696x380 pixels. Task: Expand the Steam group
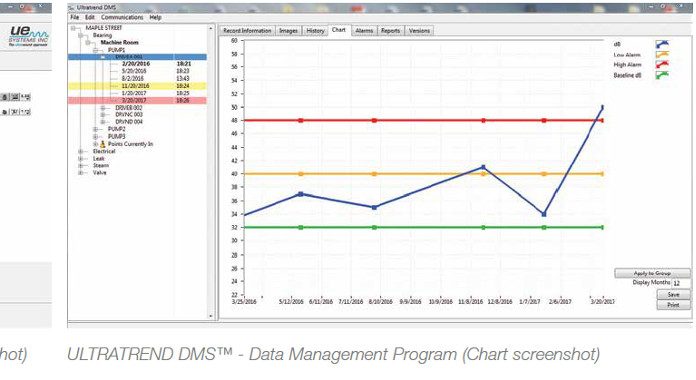(81, 166)
